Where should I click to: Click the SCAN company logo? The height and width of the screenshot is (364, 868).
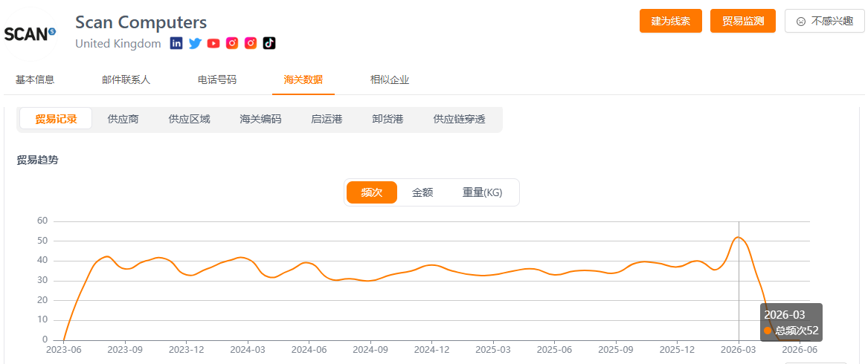point(30,34)
